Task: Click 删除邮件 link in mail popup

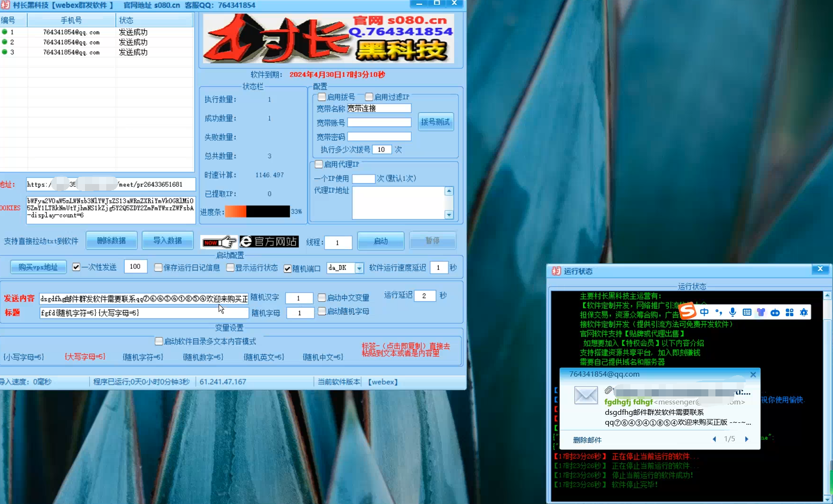Action: click(x=587, y=440)
